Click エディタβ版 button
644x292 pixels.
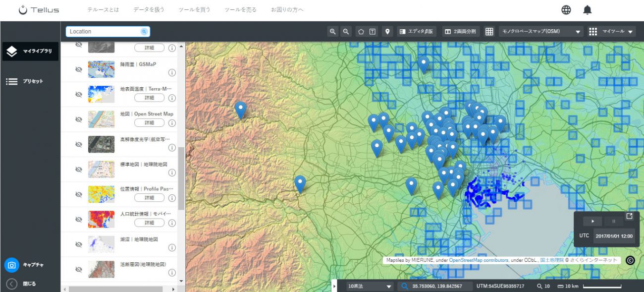click(417, 31)
